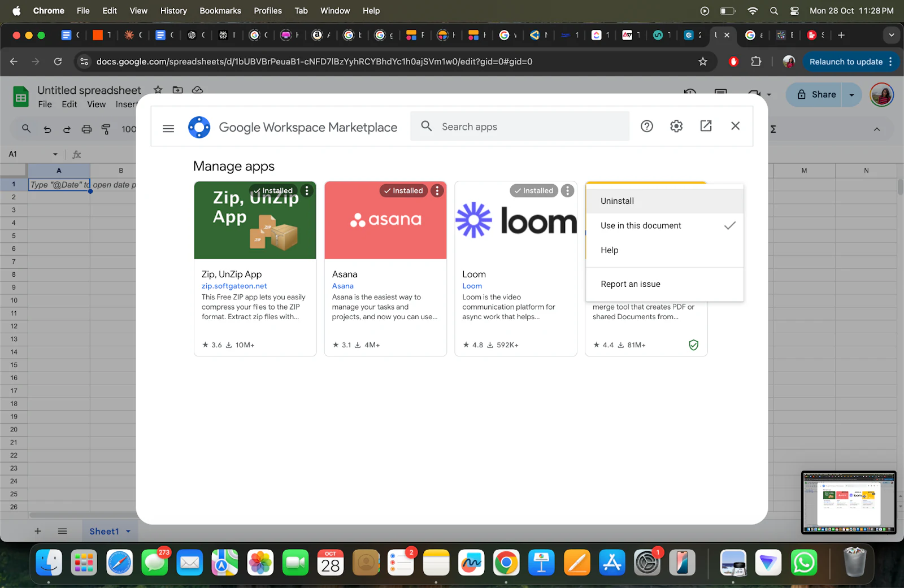Open the Sheet1 tab dropdown arrow
Image resolution: width=904 pixels, height=588 pixels.
[128, 532]
